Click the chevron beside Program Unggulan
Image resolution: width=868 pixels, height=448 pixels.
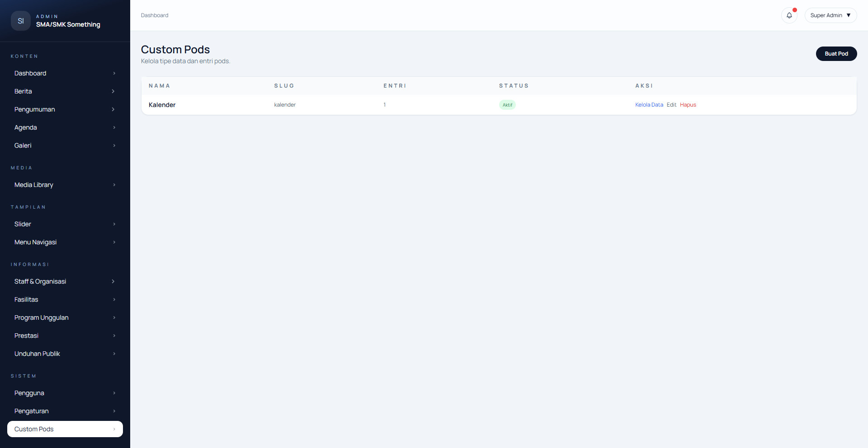[114, 317]
